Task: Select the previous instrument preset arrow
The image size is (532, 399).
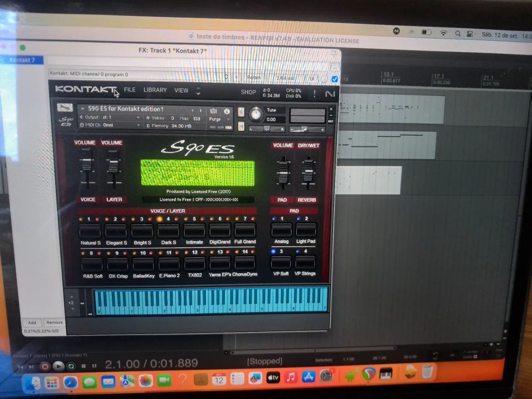Action: pyautogui.click(x=192, y=111)
